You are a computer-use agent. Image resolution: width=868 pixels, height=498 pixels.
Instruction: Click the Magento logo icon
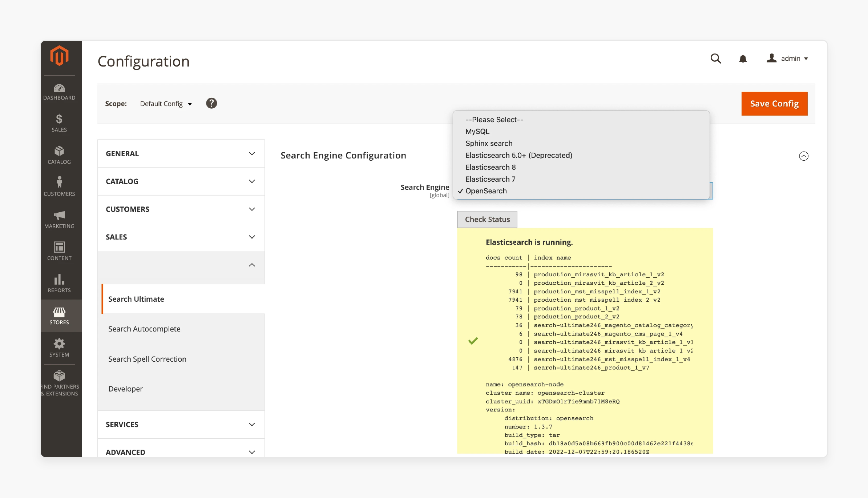pyautogui.click(x=59, y=56)
